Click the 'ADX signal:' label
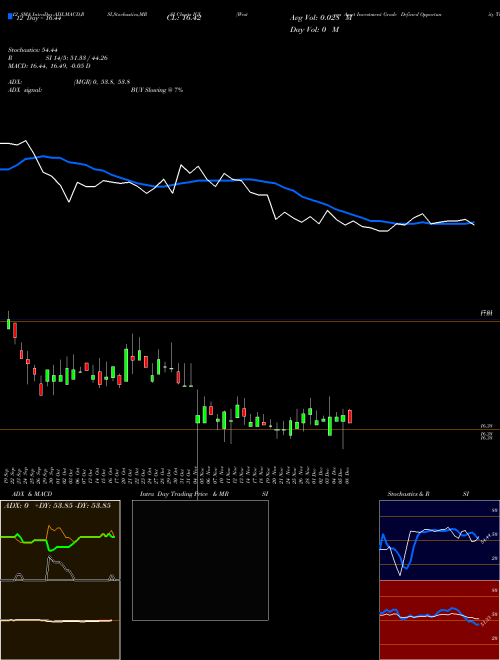This screenshot has width=500, height=660. tap(25, 90)
